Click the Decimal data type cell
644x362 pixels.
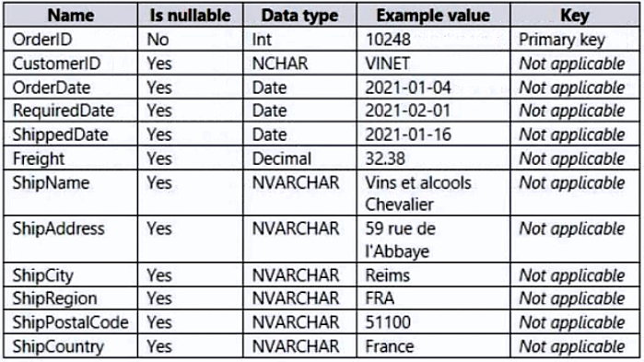pyautogui.click(x=299, y=158)
